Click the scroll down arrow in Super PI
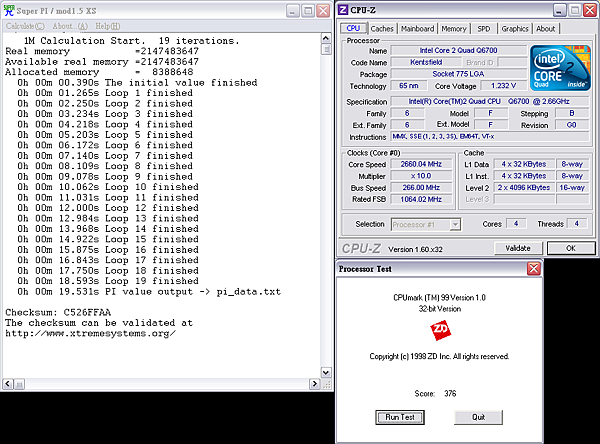600x444 pixels. pyautogui.click(x=326, y=372)
